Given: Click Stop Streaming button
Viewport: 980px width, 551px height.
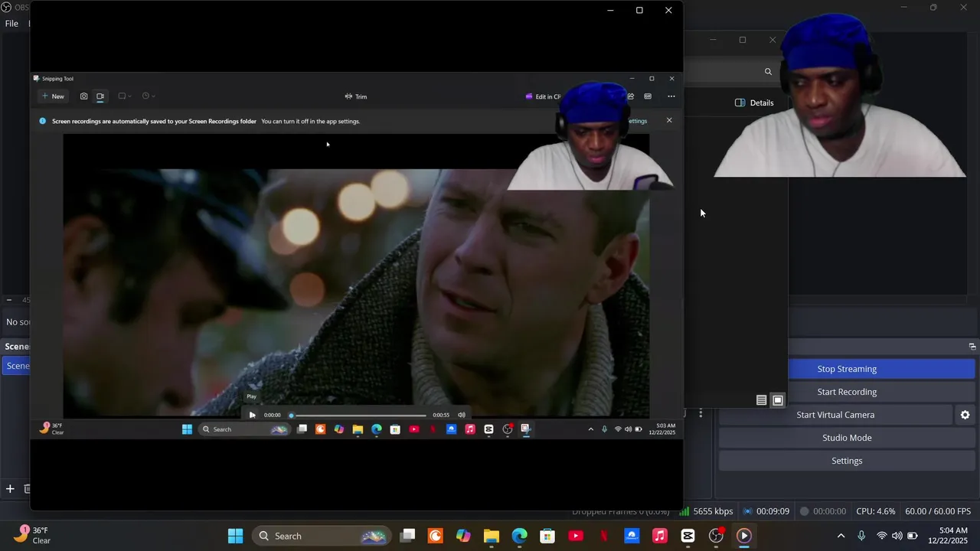Looking at the screenshot, I should [x=847, y=369].
